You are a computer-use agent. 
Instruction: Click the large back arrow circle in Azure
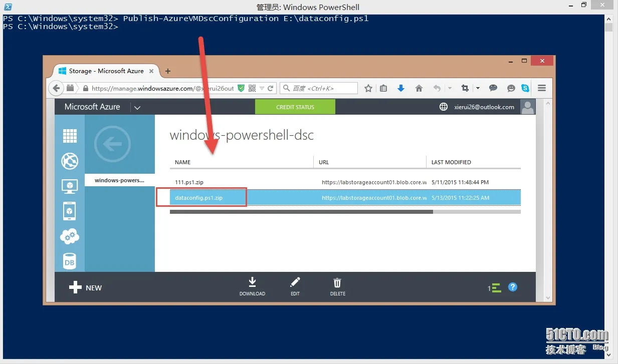click(x=112, y=144)
